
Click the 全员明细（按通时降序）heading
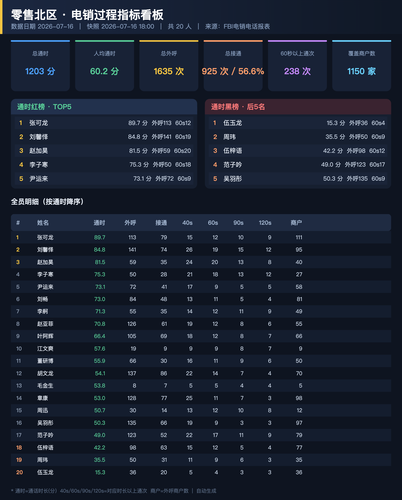click(47, 202)
